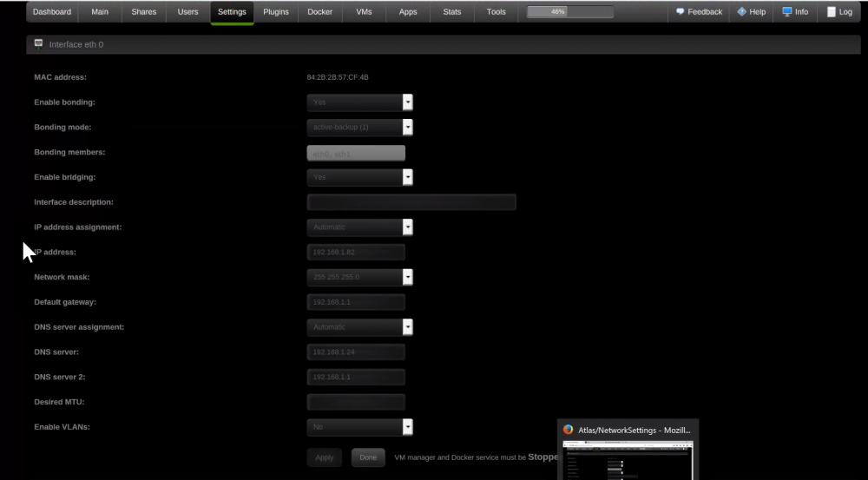Click the Enable bonding label

(65, 102)
